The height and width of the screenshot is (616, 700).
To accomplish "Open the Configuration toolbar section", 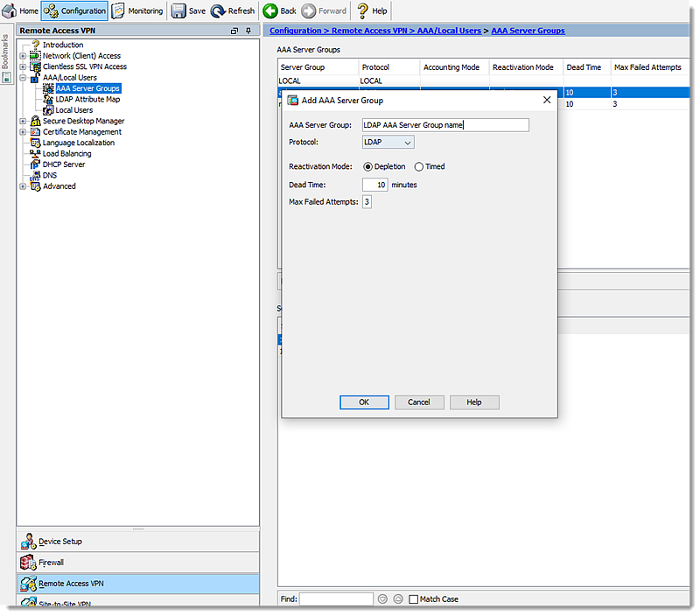I will (x=74, y=10).
